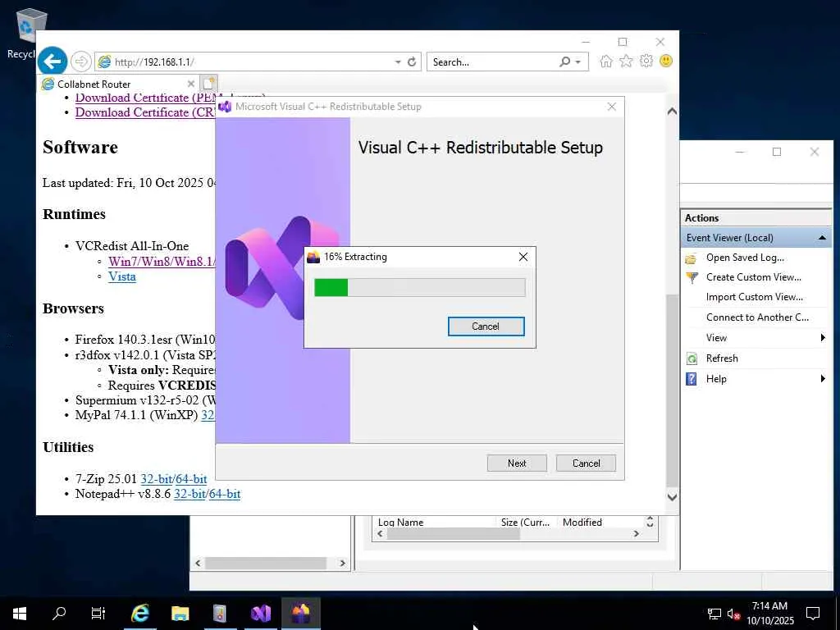Viewport: 840px width, 630px height.
Task: Click the green Refresh icon
Action: pos(692,358)
